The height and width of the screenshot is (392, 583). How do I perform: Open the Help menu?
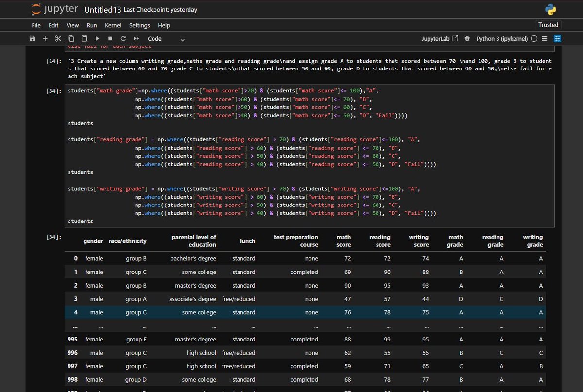click(164, 25)
